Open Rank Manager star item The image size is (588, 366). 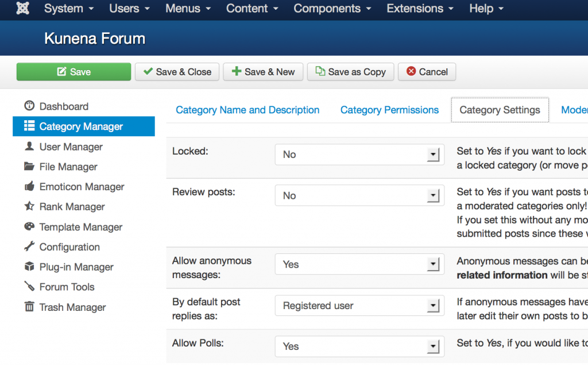pos(64,207)
